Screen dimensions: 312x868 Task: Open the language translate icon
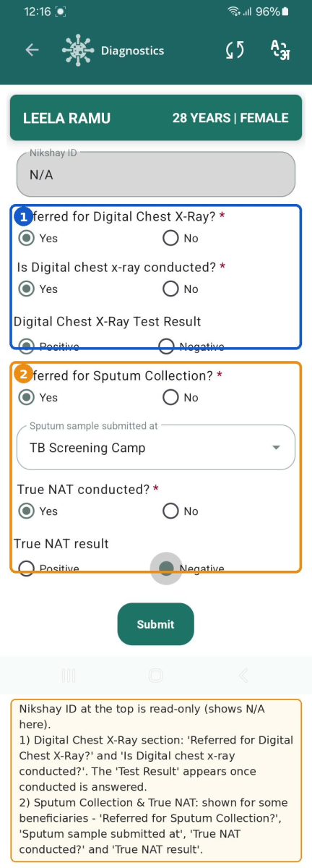click(x=279, y=50)
